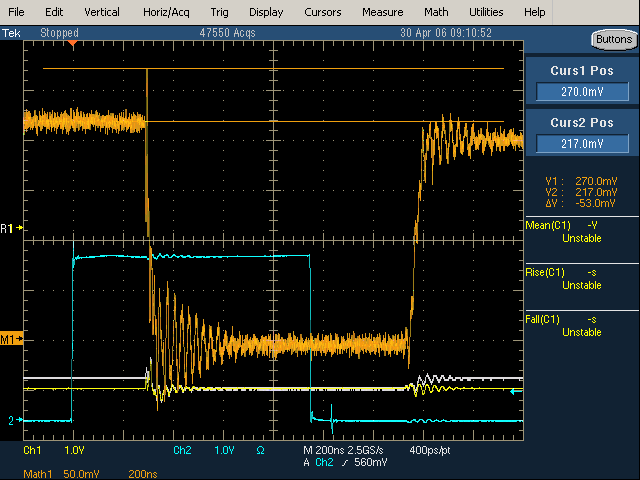Viewport: 640px width, 480px height.
Task: Select the Curs2 Pos value field
Action: click(x=582, y=143)
